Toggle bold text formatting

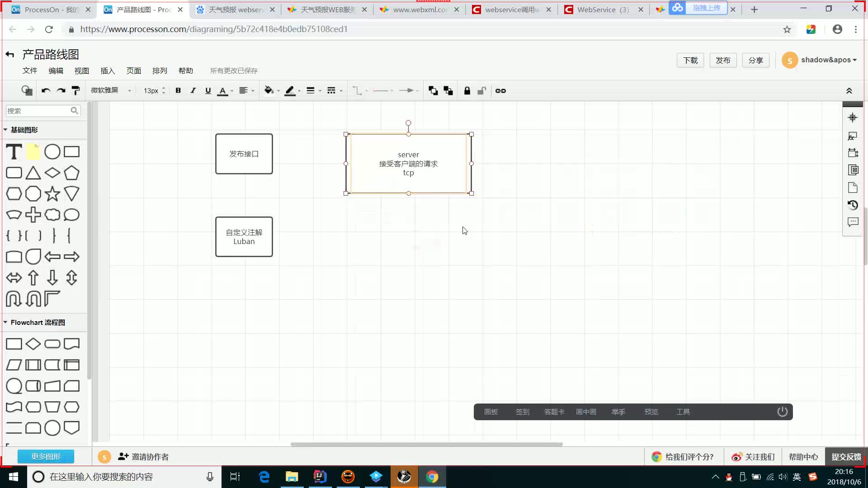click(x=178, y=91)
